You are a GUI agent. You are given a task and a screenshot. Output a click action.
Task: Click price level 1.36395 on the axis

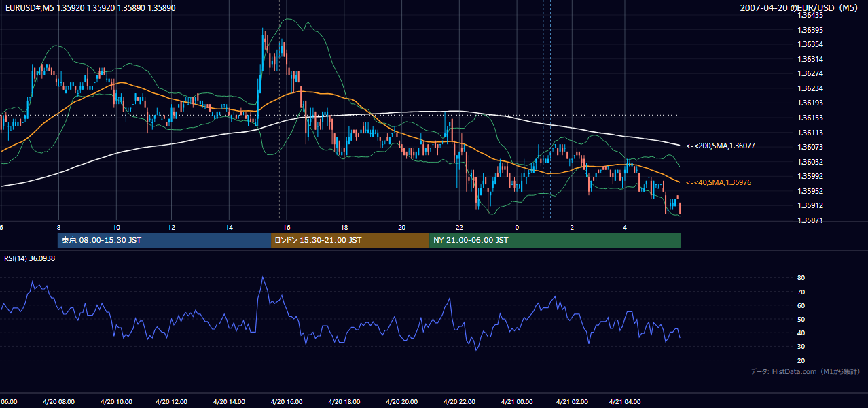[811, 30]
